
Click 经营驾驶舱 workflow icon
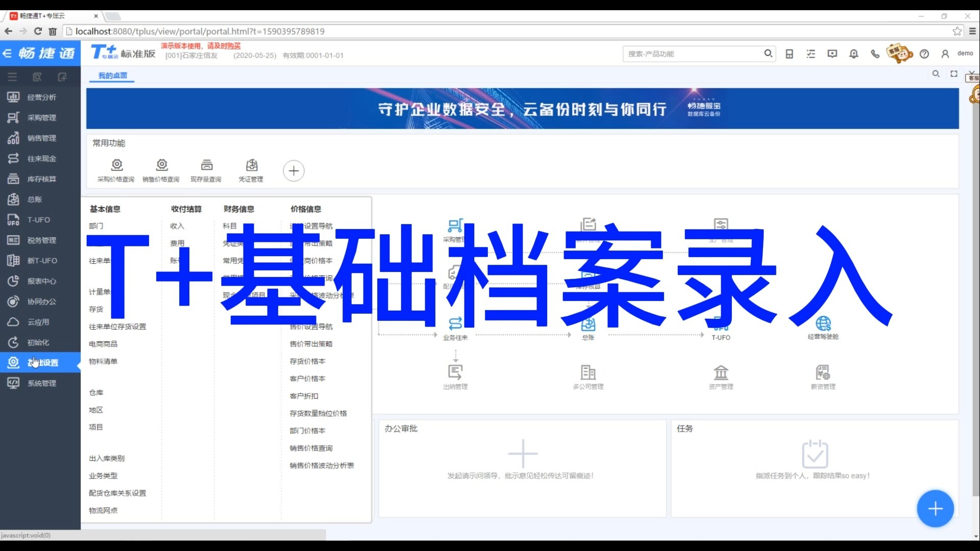(x=823, y=328)
